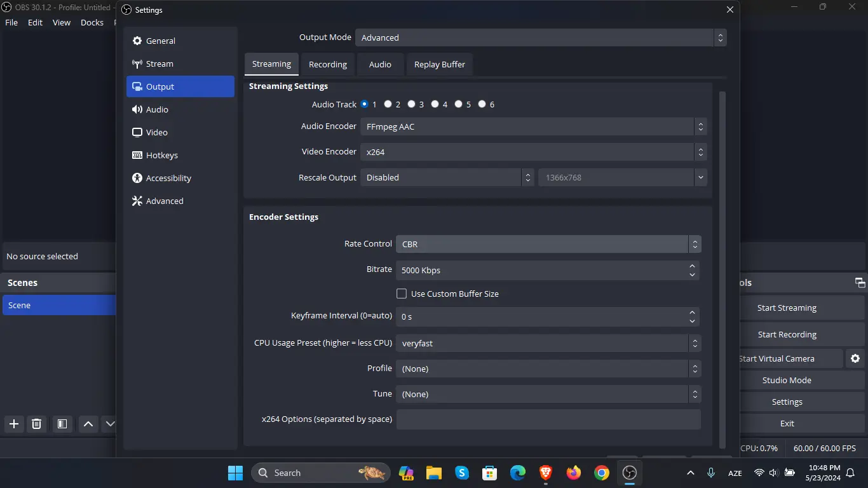This screenshot has width=868, height=488.
Task: Select audio track 2 radio button
Action: pyautogui.click(x=388, y=104)
